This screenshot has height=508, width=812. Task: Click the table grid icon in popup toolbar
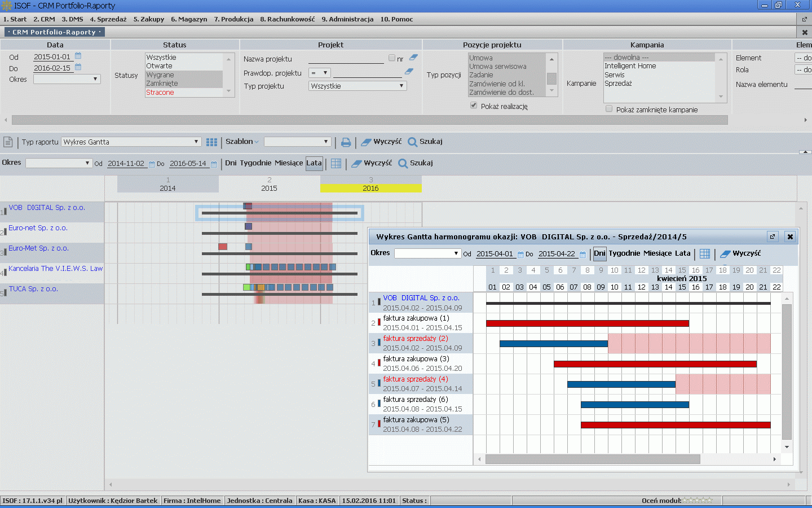704,254
